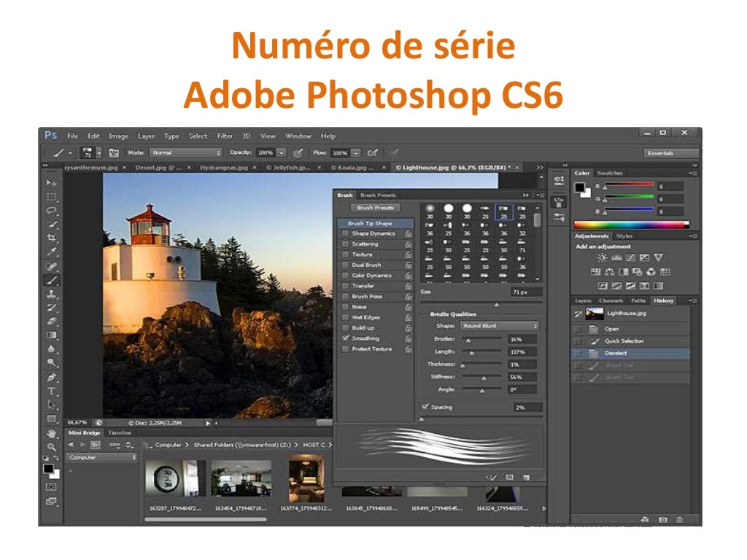Select the Eraser tool
The height and width of the screenshot is (560, 747).
(52, 322)
